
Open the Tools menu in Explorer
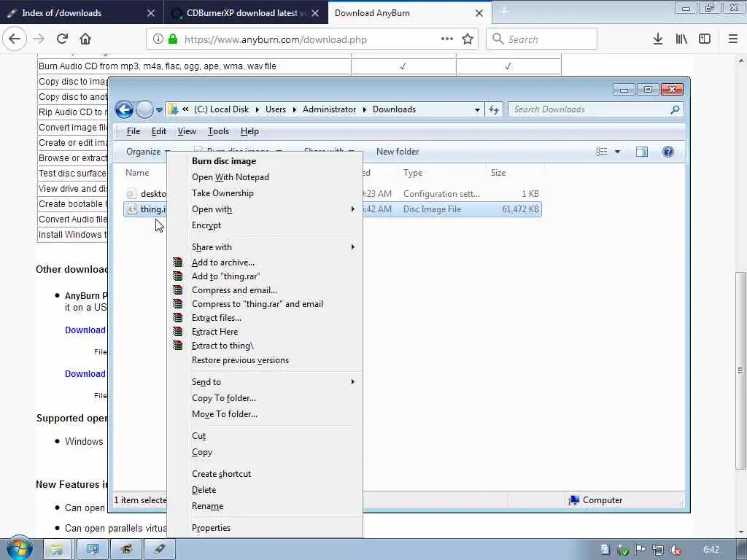click(218, 131)
